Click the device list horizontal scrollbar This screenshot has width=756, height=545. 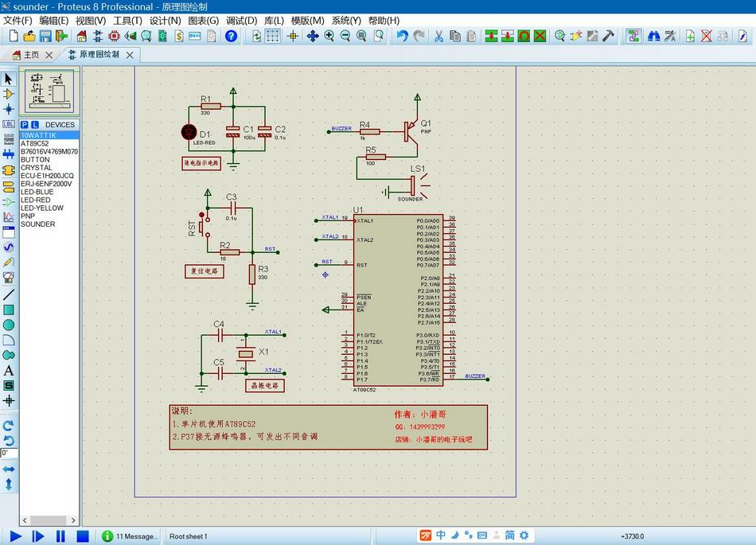point(49,520)
